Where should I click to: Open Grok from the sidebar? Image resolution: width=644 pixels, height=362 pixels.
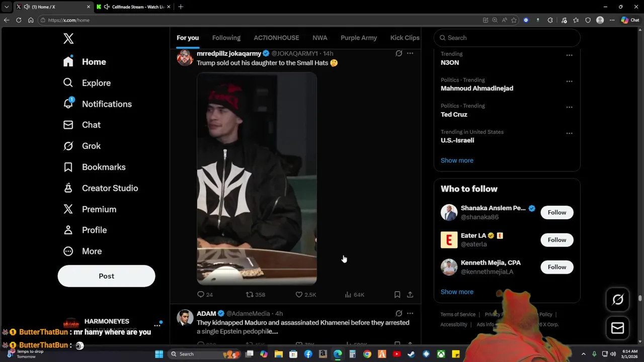pos(82,146)
